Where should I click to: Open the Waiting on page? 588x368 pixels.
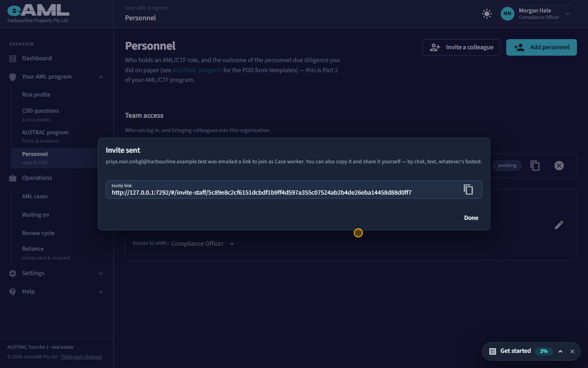tap(62, 215)
